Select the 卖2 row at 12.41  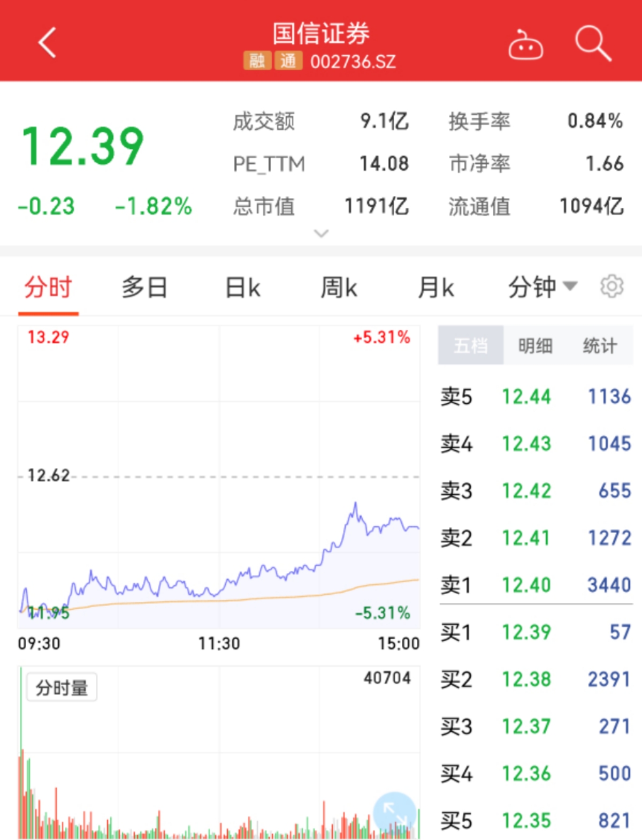point(536,538)
